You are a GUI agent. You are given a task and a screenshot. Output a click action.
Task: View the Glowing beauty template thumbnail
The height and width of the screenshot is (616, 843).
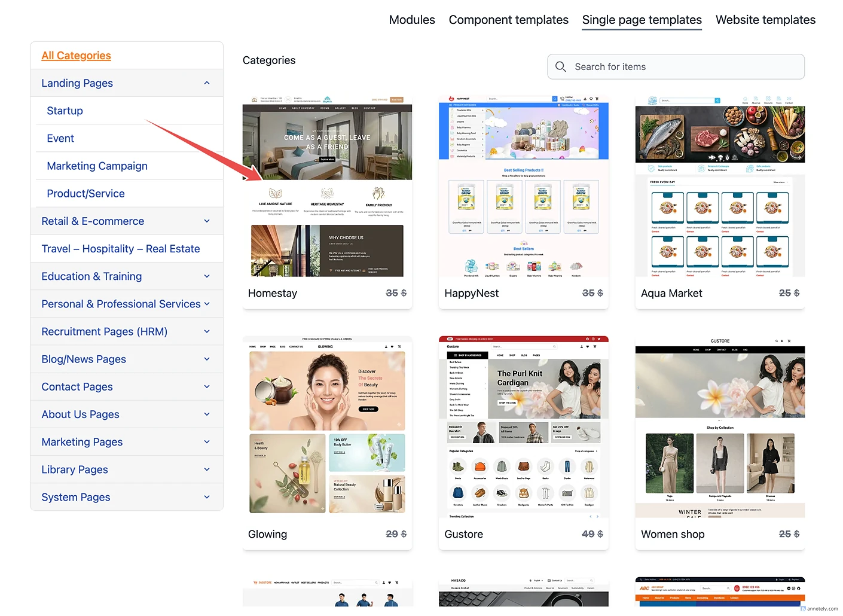tap(327, 426)
